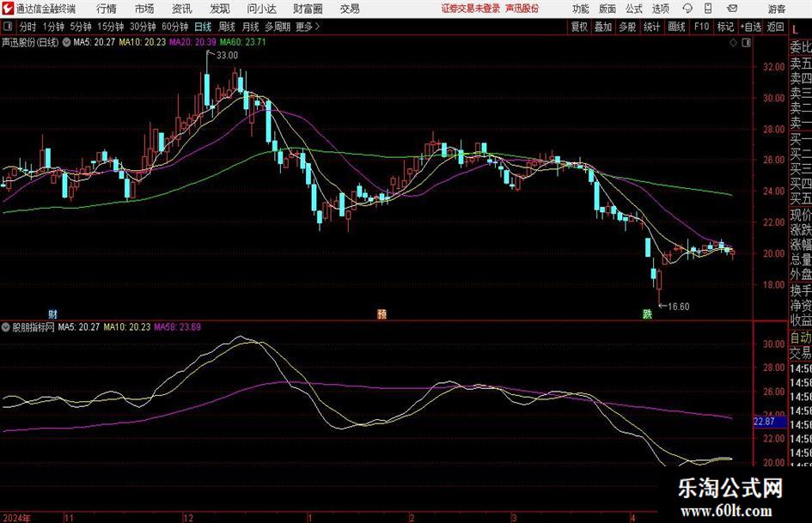Viewport: 812px width, 523px height.
Task: Click the MA58: 23.69 label
Action: [x=178, y=327]
